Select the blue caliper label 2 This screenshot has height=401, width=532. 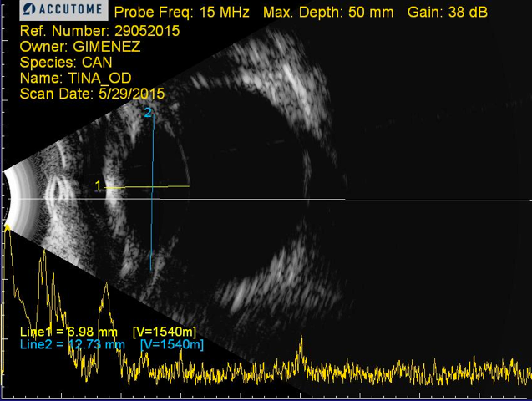pos(149,113)
